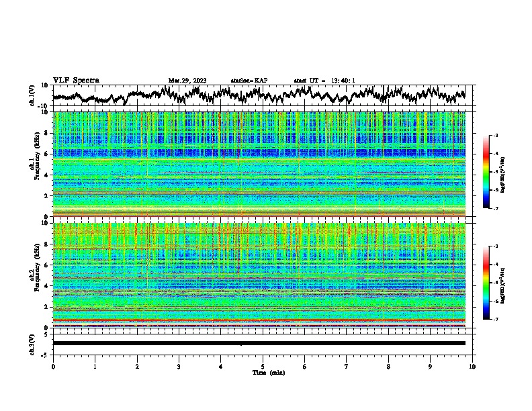Image resolution: width=532 pixels, height=411 pixels.
Task: Click the "ch.1(V)" axis label
Action: [x=32, y=95]
